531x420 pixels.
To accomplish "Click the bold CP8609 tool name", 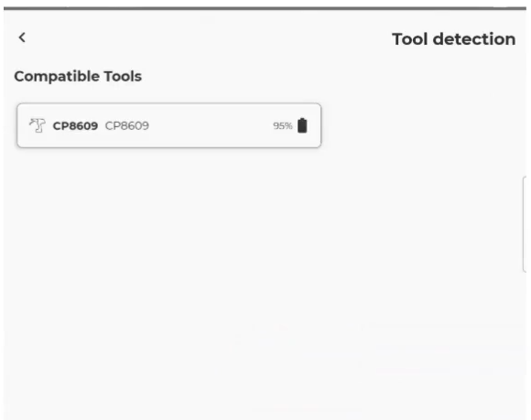I will point(75,126).
